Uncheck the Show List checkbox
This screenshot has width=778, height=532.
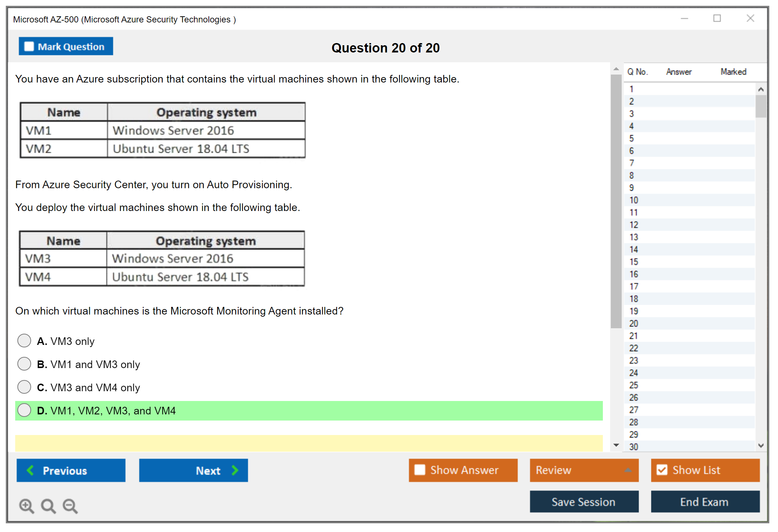(662, 470)
